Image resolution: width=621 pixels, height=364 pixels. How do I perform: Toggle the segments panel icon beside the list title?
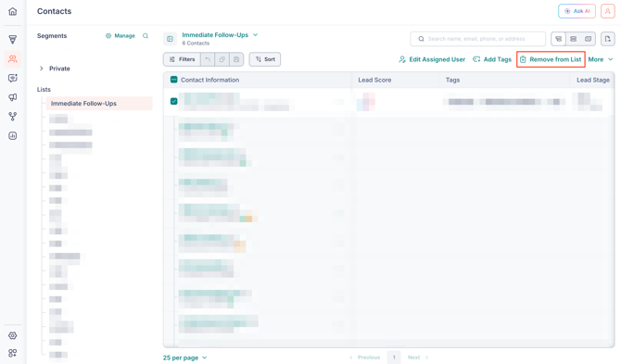pyautogui.click(x=170, y=39)
